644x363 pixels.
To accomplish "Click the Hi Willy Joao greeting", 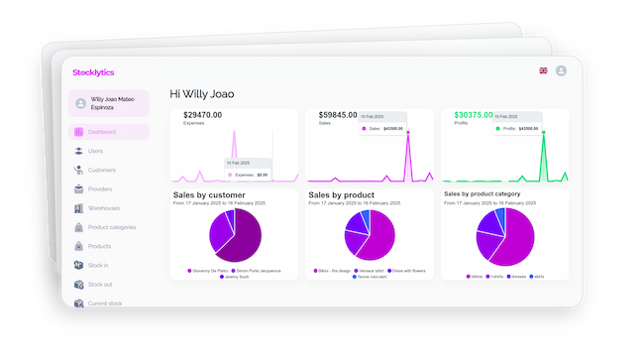I will [202, 94].
